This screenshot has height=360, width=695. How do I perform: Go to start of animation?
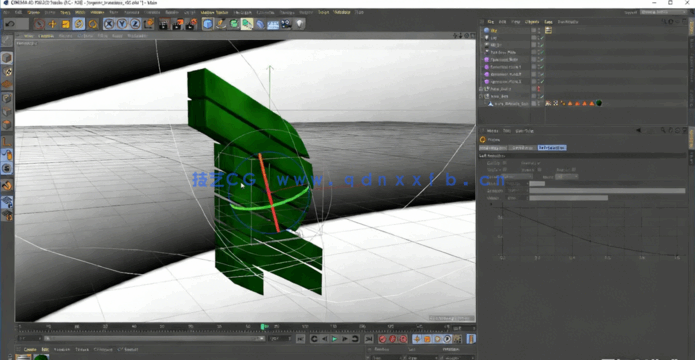(301, 339)
